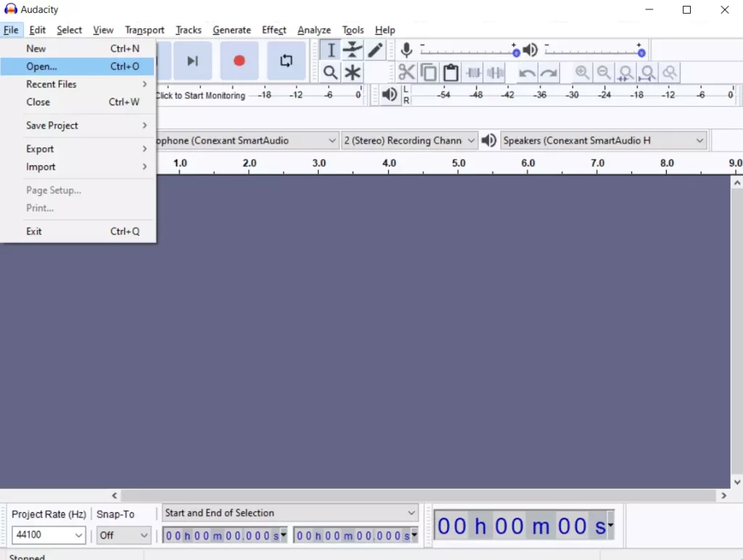Open the Generate menu
743x560 pixels.
pyautogui.click(x=231, y=30)
